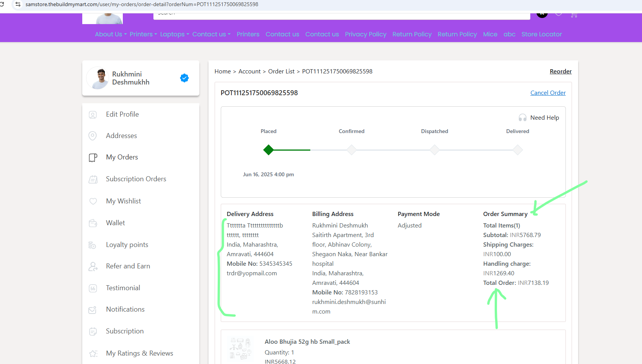Click the My Orders sidebar icon

[93, 158]
